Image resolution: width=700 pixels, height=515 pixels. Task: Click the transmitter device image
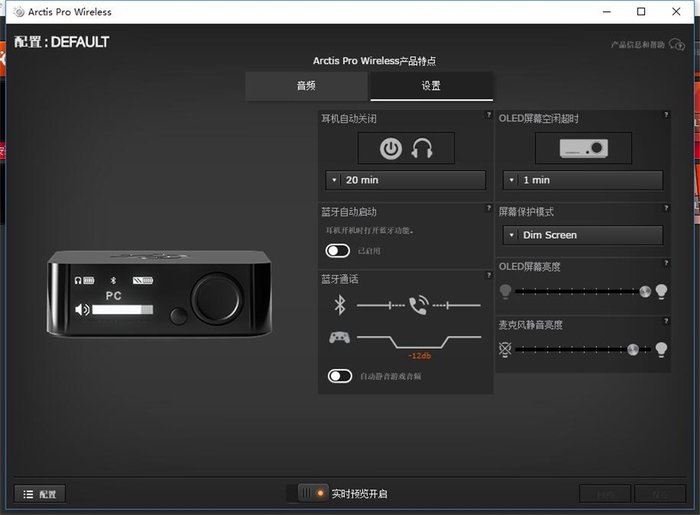[159, 293]
